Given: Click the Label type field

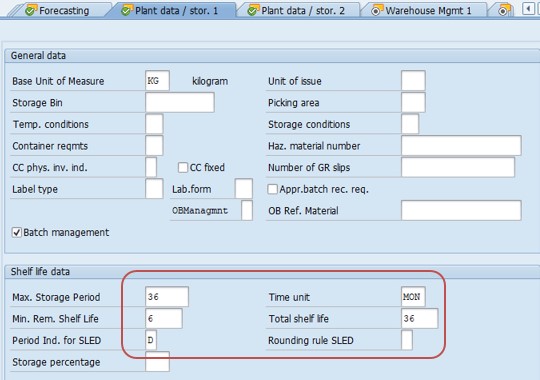Looking at the screenshot, I should click(154, 189).
